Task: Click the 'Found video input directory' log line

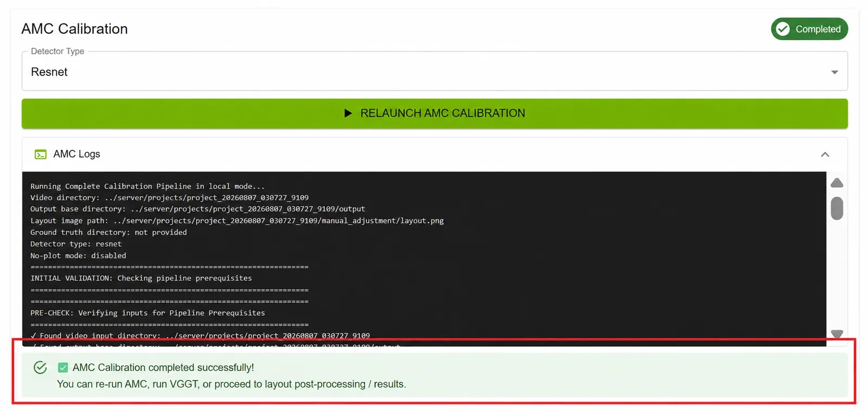Action: [200, 336]
